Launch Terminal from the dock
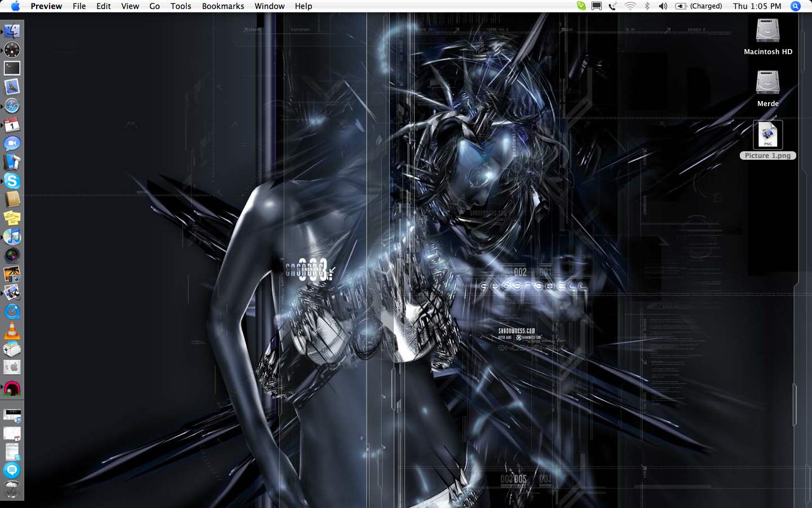 point(12,68)
